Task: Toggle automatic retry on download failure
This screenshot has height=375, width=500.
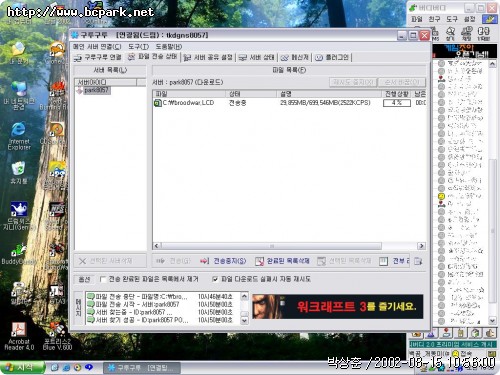Action: point(215,279)
